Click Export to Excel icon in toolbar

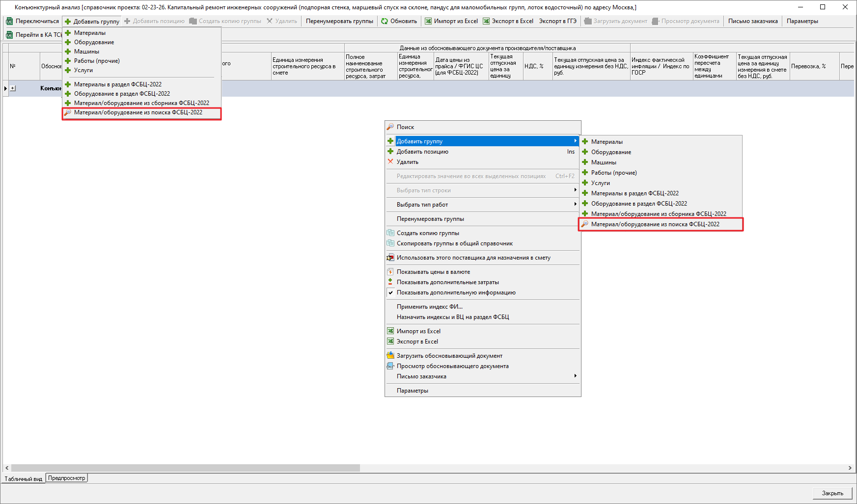click(x=486, y=21)
